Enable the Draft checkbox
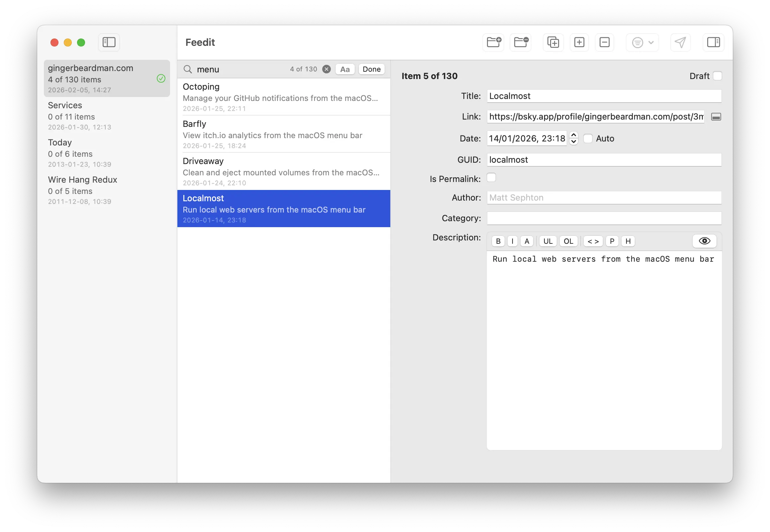Image resolution: width=770 pixels, height=532 pixels. pos(718,76)
